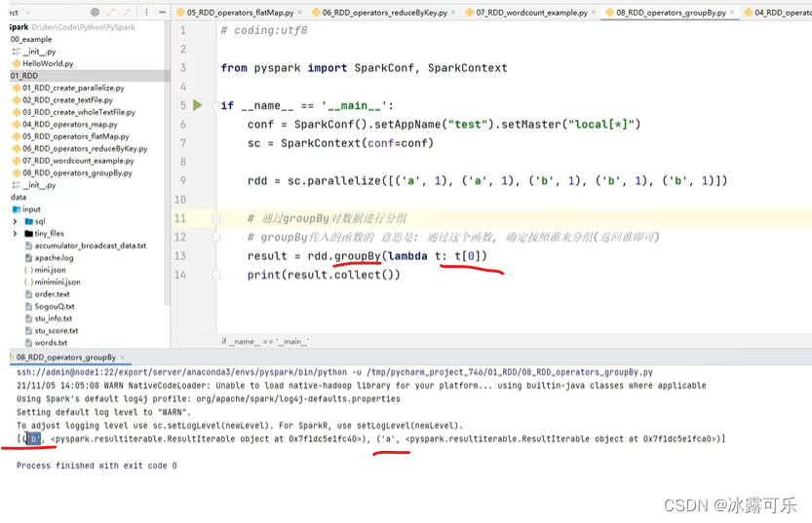
Task: Close the 07_RDD_wordcount_example.py tab
Action: (594, 13)
